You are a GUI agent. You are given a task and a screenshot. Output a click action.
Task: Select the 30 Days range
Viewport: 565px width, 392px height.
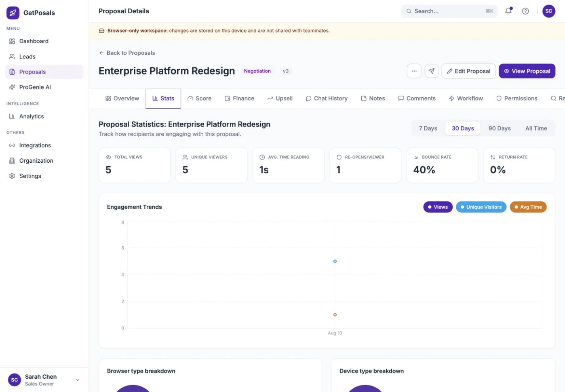[x=463, y=128]
